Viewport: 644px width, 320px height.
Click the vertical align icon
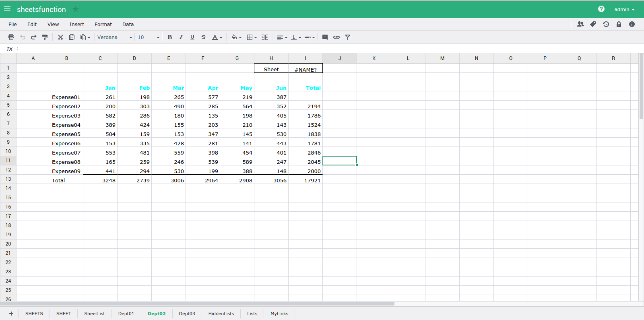click(294, 37)
